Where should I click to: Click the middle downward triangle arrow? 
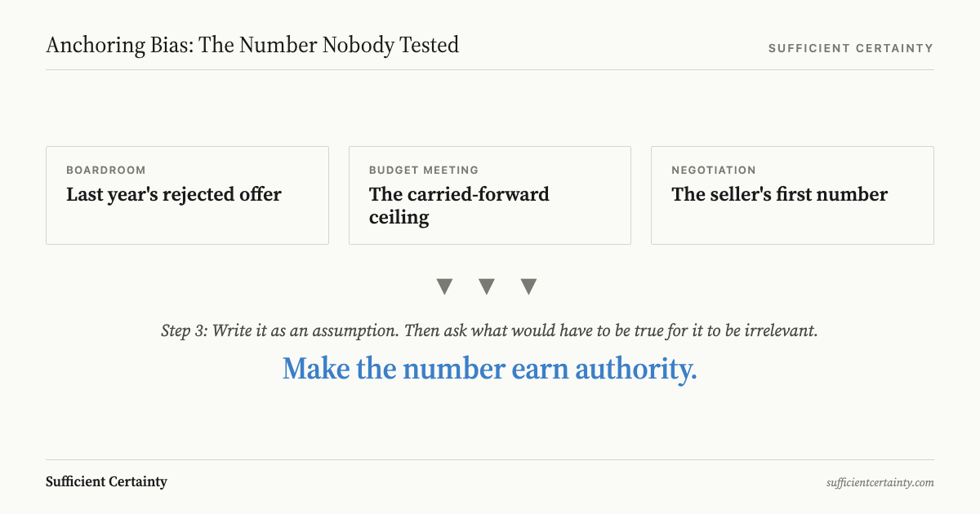pyautogui.click(x=487, y=286)
